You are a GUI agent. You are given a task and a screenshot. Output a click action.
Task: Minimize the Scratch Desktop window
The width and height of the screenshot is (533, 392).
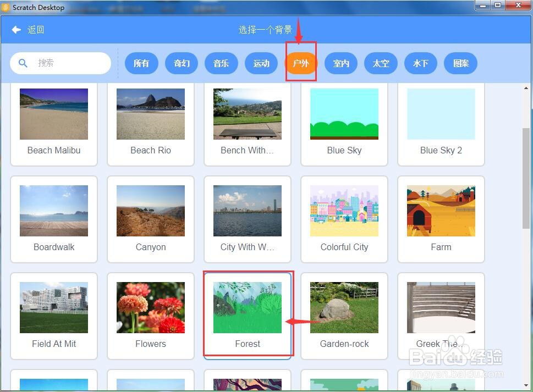[x=482, y=5]
